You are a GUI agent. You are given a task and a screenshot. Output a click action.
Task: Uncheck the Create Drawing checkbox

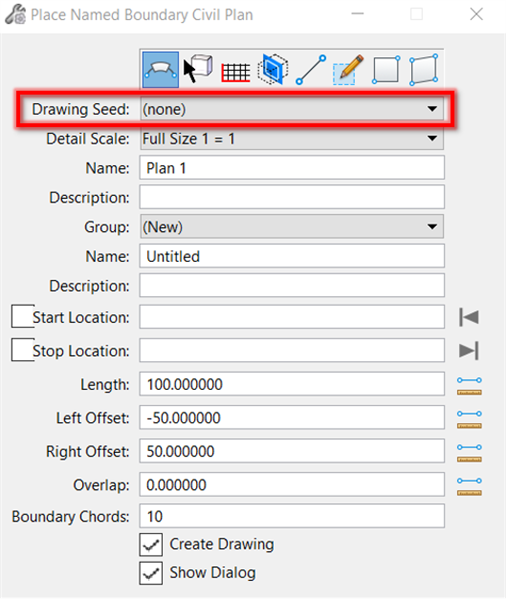(151, 544)
